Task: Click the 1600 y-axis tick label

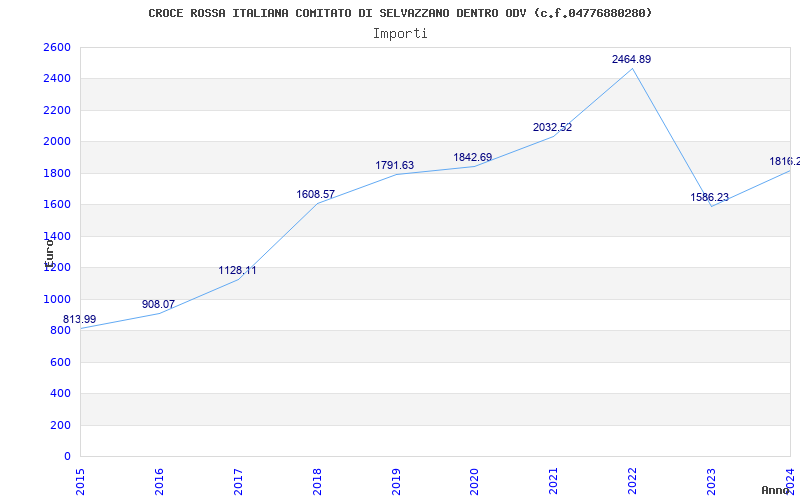Action: (57, 205)
